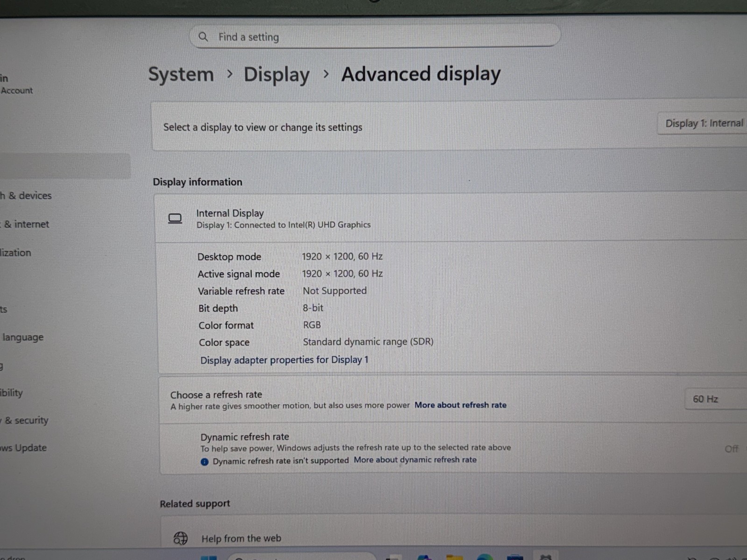Click the Active signal mode resolution value
The height and width of the screenshot is (560, 747).
(342, 273)
